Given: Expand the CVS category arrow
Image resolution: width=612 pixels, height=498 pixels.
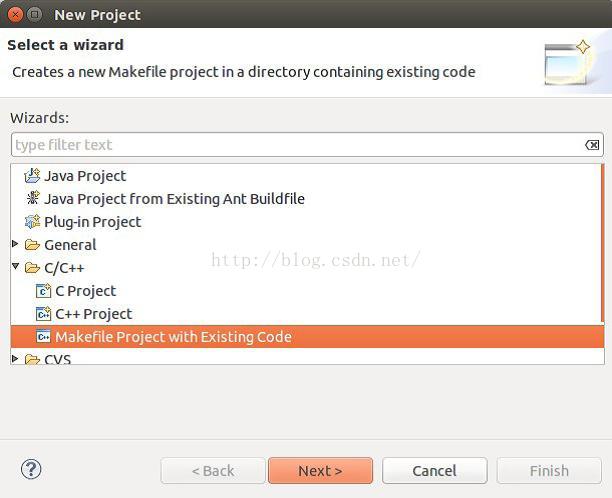Looking at the screenshot, I should click(15, 358).
